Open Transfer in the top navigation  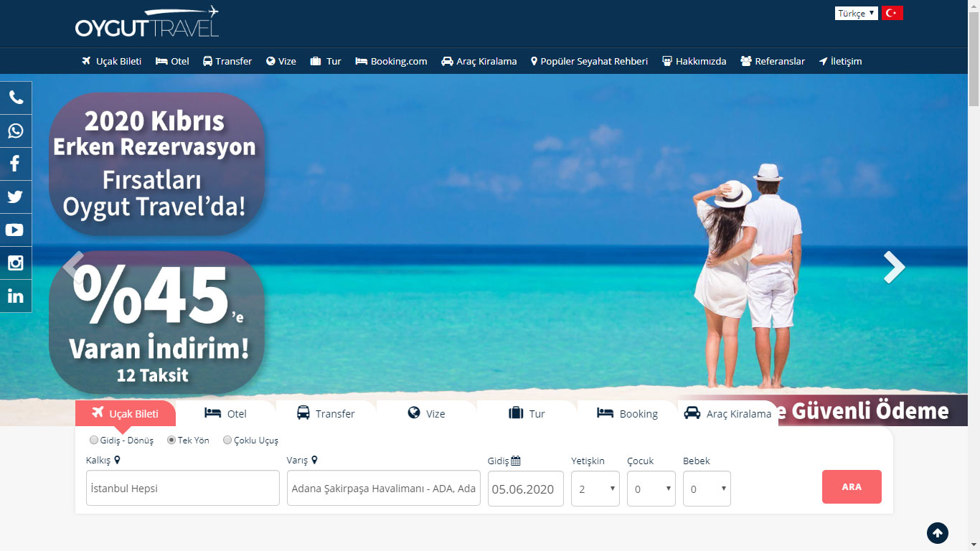[x=227, y=61]
